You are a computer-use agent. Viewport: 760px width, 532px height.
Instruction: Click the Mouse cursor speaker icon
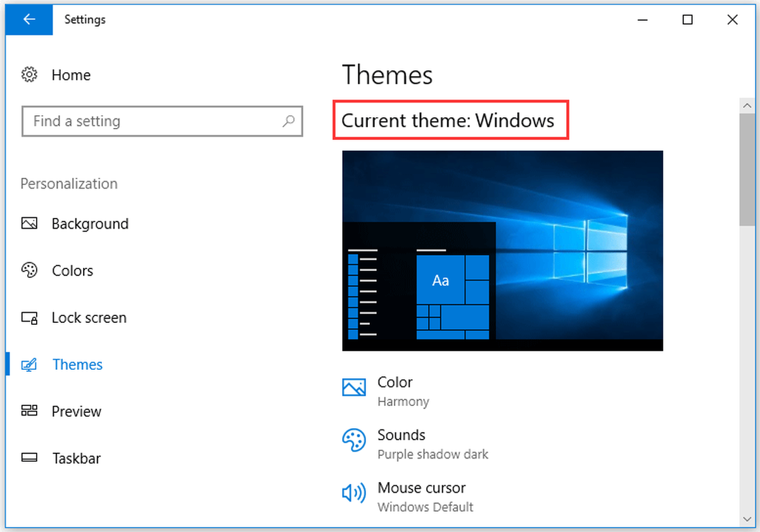click(x=354, y=493)
